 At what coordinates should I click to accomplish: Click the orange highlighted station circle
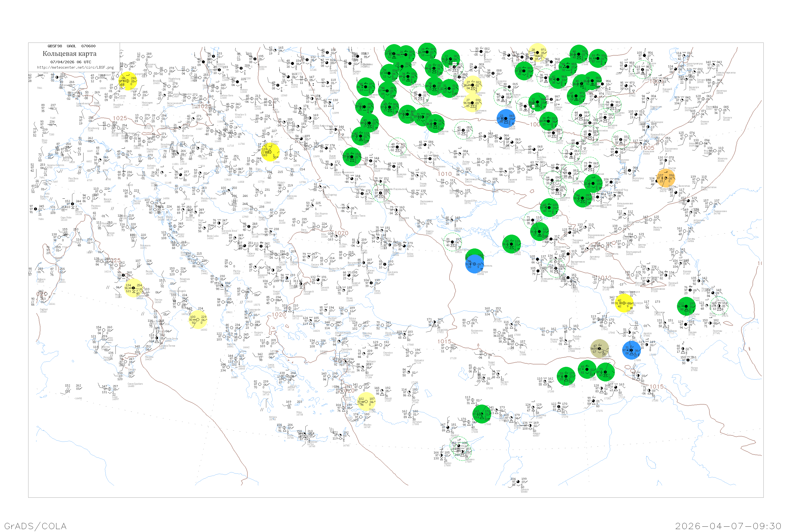tap(666, 178)
